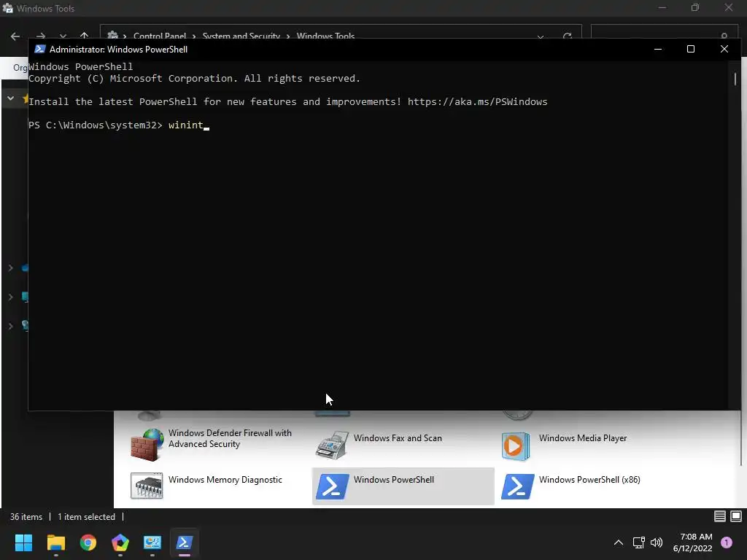
Task: Open File Explorer from the taskbar
Action: click(x=55, y=542)
